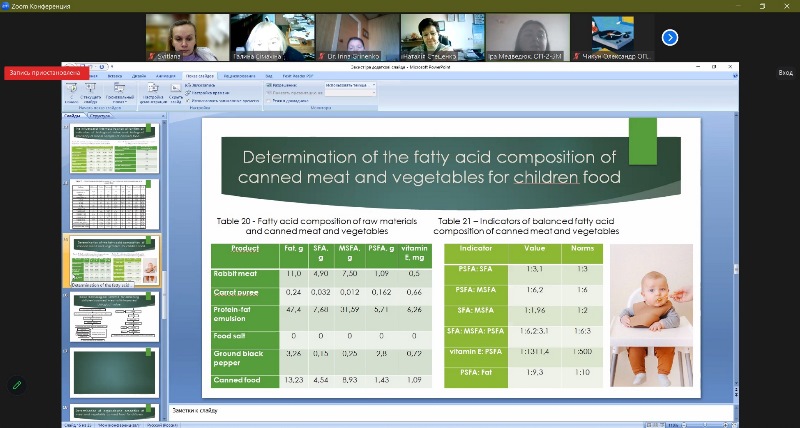The width and height of the screenshot is (800, 428).
Task: Click the 'Carrot puree' table cell
Action: pos(245,296)
